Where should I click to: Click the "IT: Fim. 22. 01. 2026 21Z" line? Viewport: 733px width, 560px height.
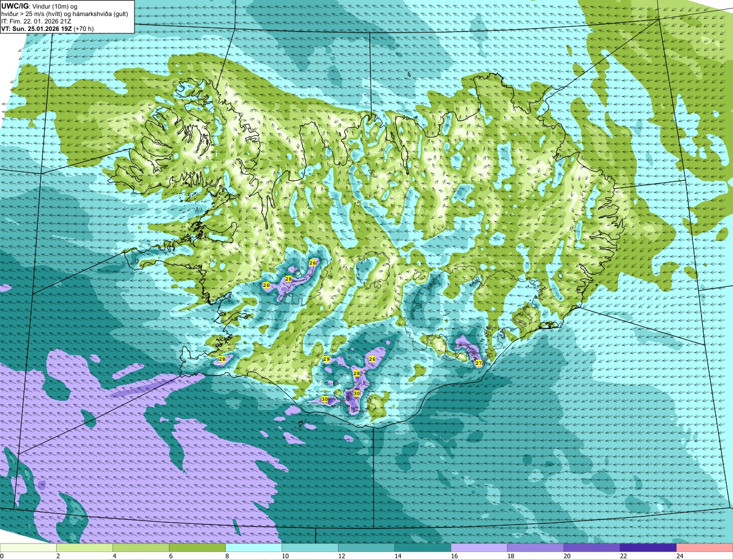click(x=37, y=21)
